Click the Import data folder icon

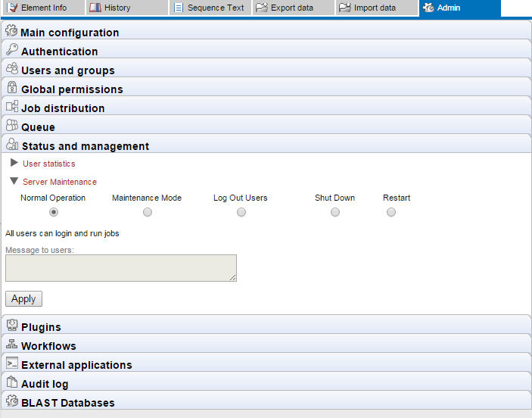[345, 8]
